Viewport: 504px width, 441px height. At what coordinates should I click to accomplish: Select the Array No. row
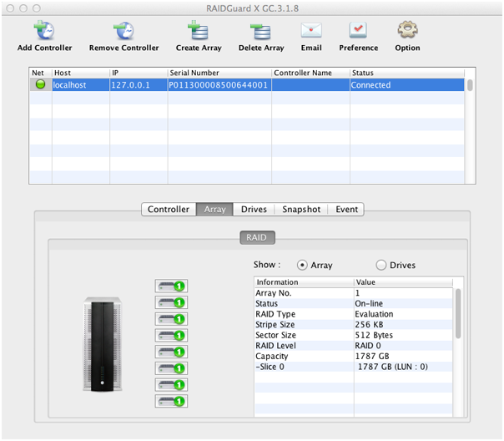click(x=354, y=292)
